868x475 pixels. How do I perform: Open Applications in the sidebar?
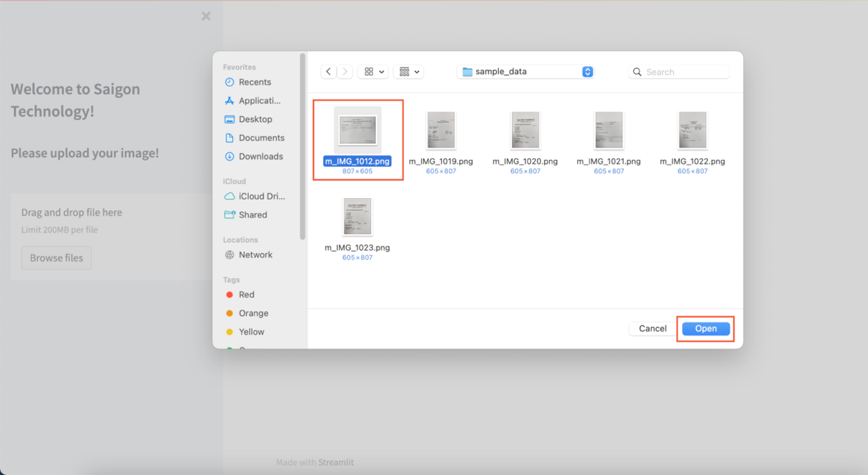tap(259, 101)
